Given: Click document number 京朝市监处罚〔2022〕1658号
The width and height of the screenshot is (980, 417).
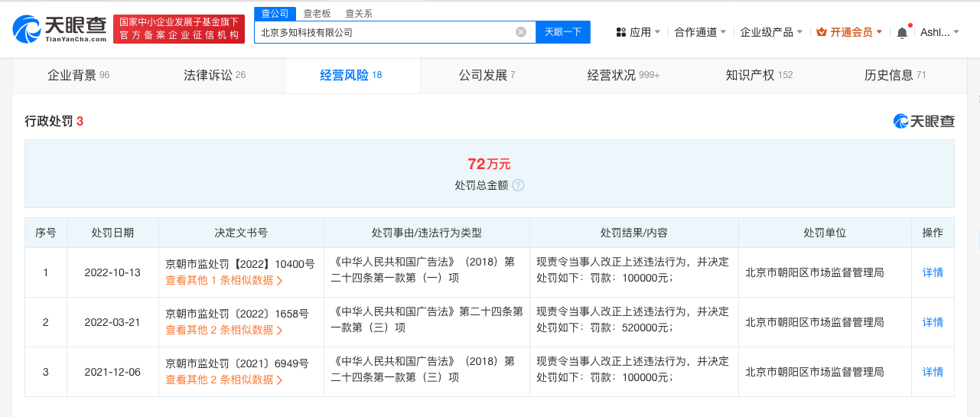Looking at the screenshot, I should 237,314.
